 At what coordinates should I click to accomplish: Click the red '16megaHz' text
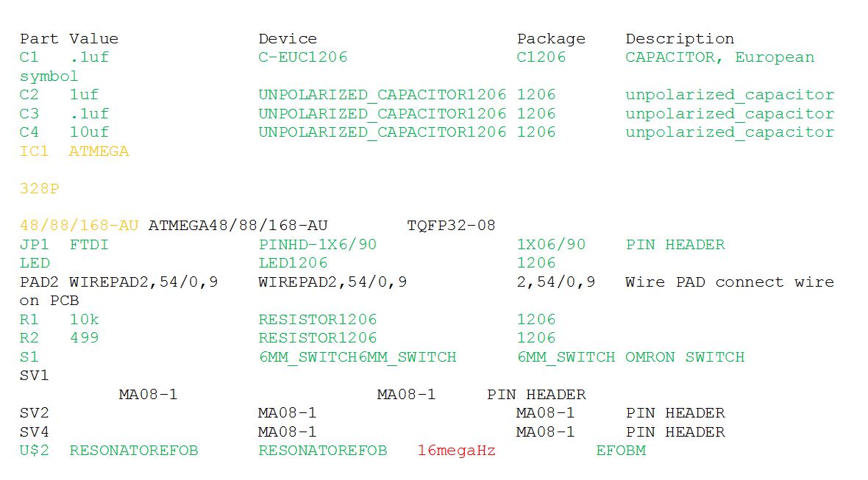coord(456,451)
